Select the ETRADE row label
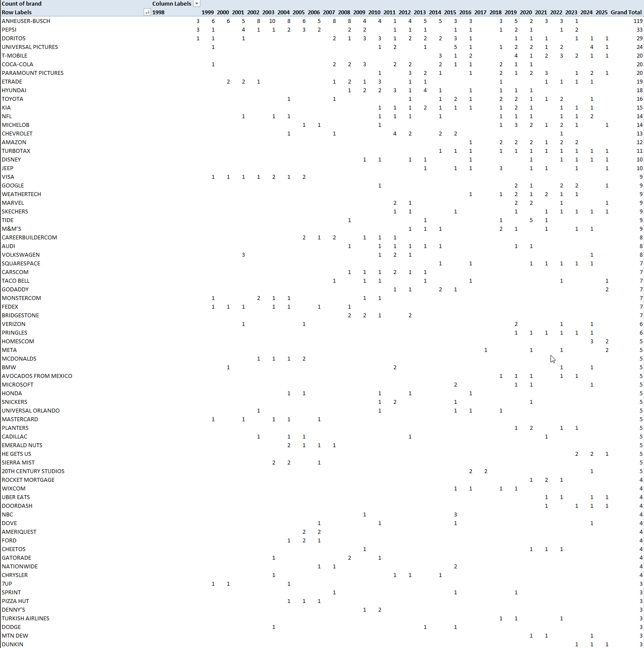 coord(12,81)
